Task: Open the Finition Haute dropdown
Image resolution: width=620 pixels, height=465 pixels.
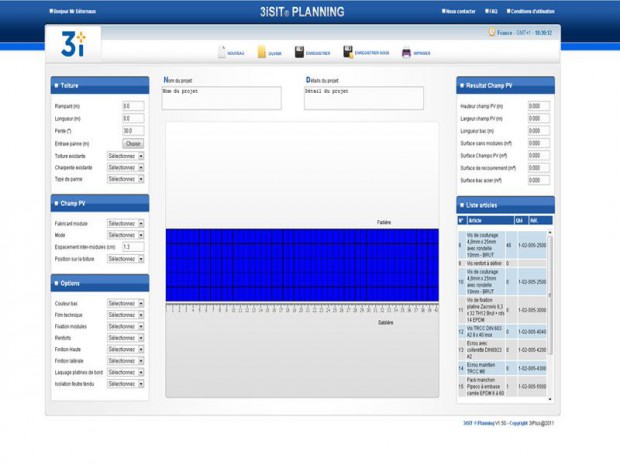Action: point(125,349)
